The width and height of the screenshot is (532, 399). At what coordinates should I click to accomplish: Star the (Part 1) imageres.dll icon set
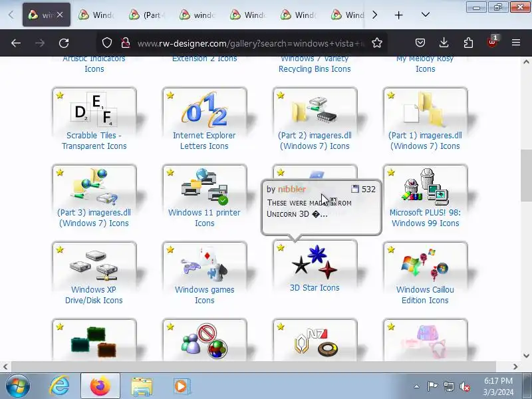(x=391, y=95)
